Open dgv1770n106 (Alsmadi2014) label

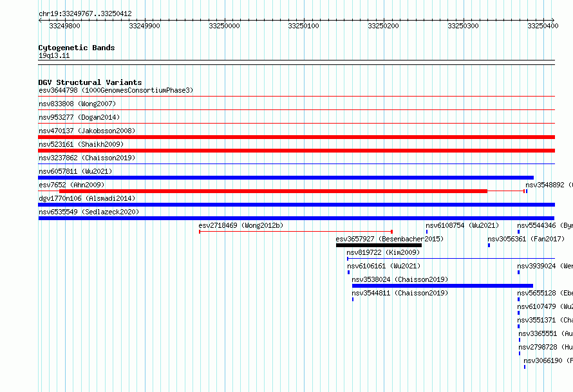tap(87, 198)
